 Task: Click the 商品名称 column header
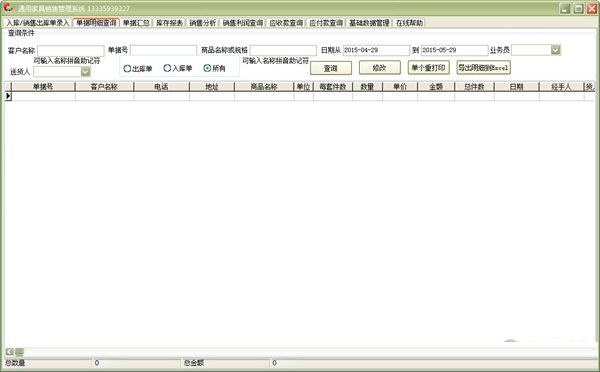[264, 86]
